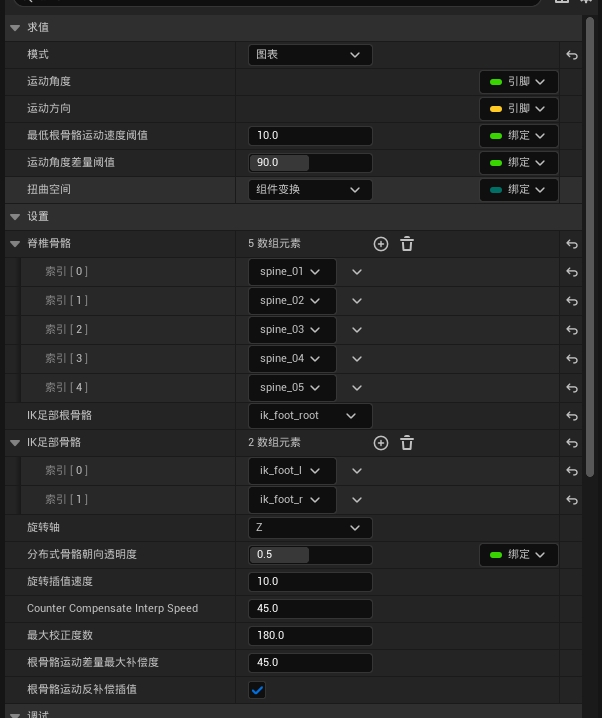
Task: Edit 根骨骼运动差量最大补偿度 value 45.0
Action: click(x=310, y=663)
